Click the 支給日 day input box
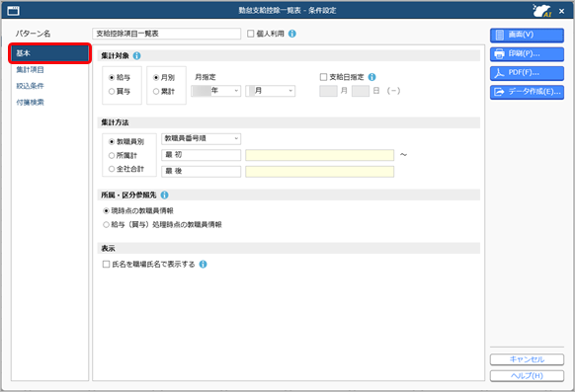The image size is (575, 392). pos(361,91)
